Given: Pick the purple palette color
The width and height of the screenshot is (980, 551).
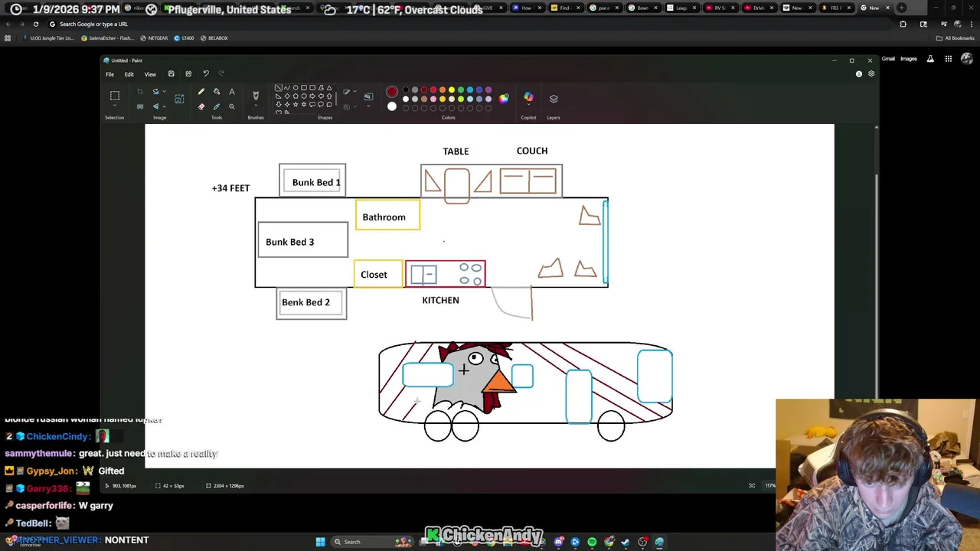Looking at the screenshot, I should click(x=488, y=90).
